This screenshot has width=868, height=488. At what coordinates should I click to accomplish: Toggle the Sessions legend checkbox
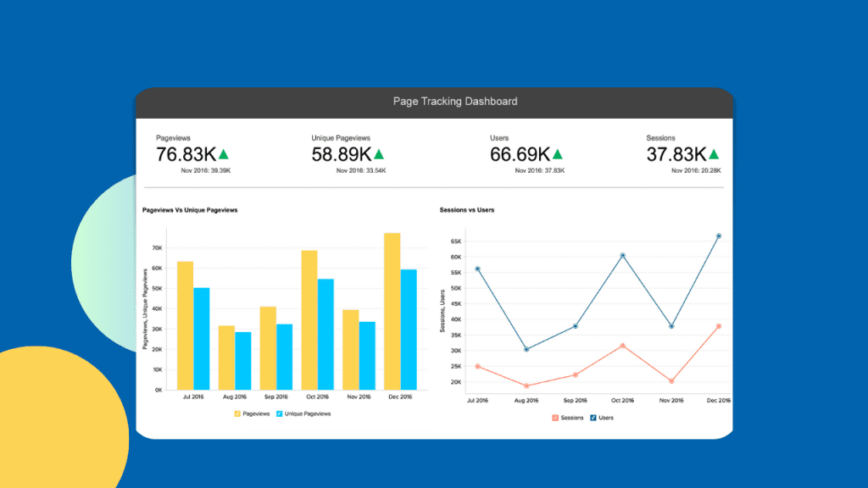(x=555, y=418)
